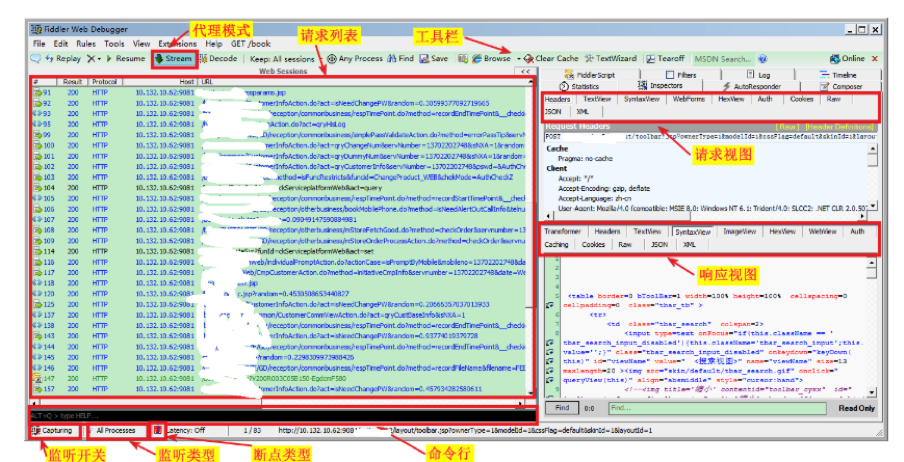This screenshot has height=462, width=904.
Task: Select the response Caching tab
Action: pos(556,245)
